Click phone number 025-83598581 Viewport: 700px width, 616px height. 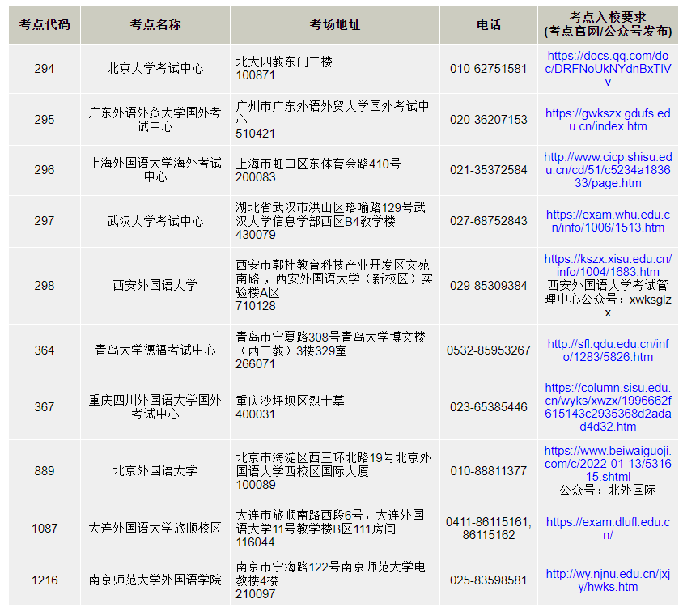click(489, 580)
